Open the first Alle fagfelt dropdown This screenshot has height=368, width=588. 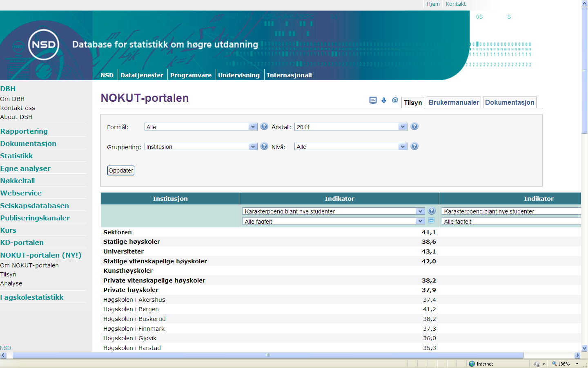click(x=334, y=221)
